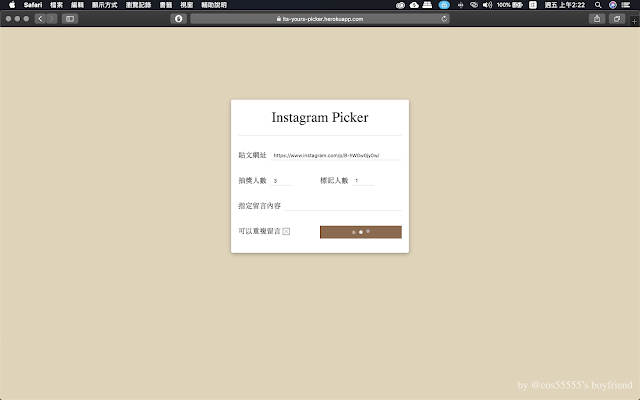640x400 pixels.
Task: Toggle the 可以重複留言 checkbox
Action: tap(286, 231)
